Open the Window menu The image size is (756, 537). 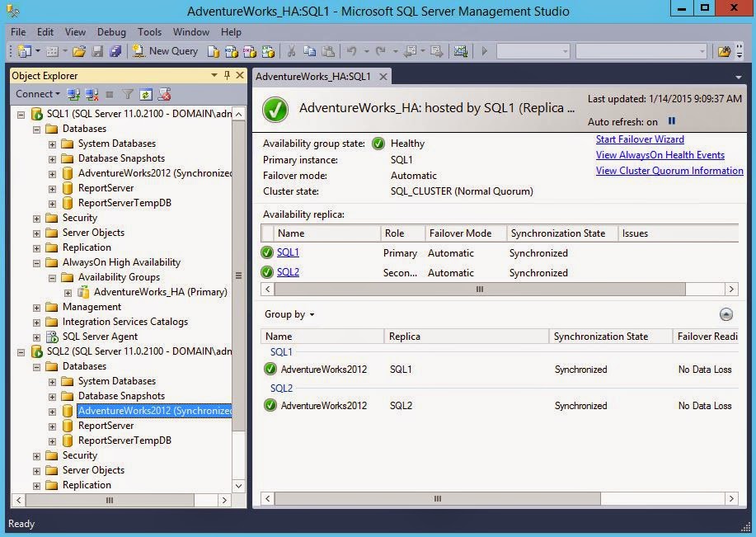click(191, 32)
